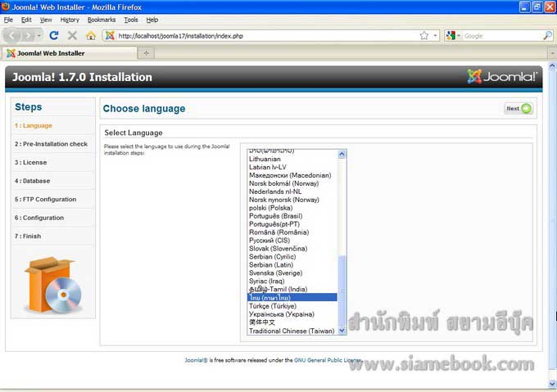Image resolution: width=557 pixels, height=392 pixels.
Task: Select step 3 : License
Action: coord(30,163)
